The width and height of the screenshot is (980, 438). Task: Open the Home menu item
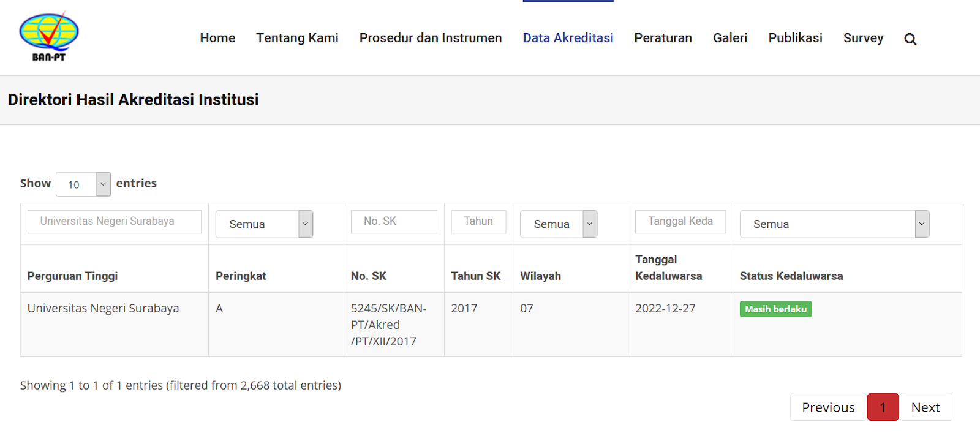point(217,38)
